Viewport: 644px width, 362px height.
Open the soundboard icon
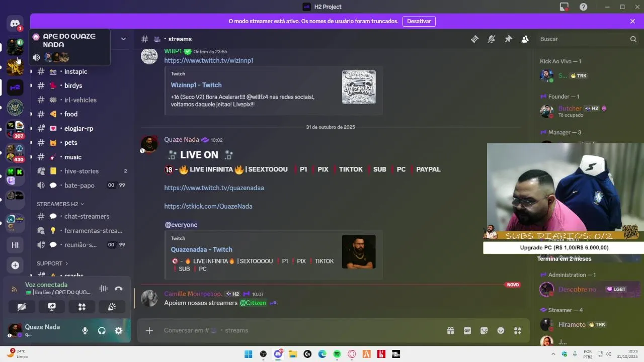[x=112, y=307]
